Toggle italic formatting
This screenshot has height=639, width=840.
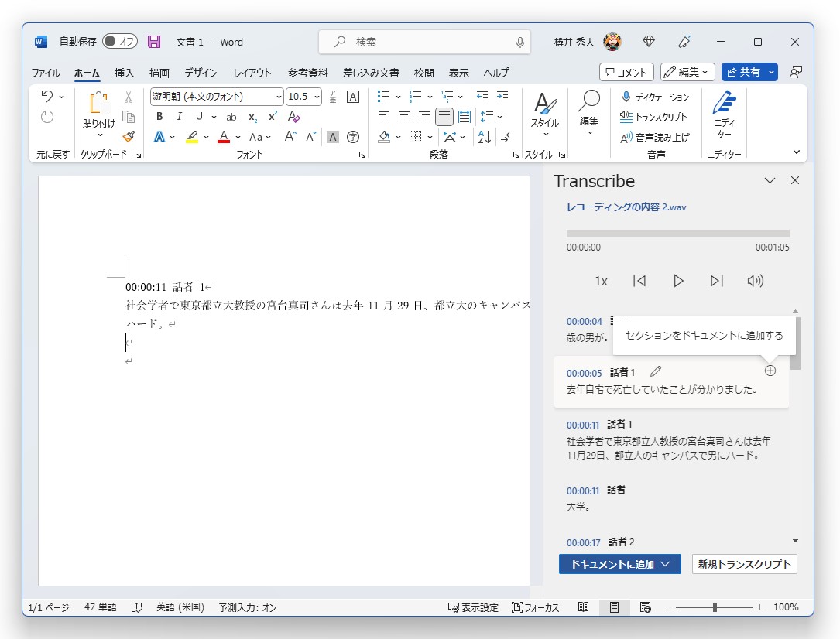pos(180,116)
